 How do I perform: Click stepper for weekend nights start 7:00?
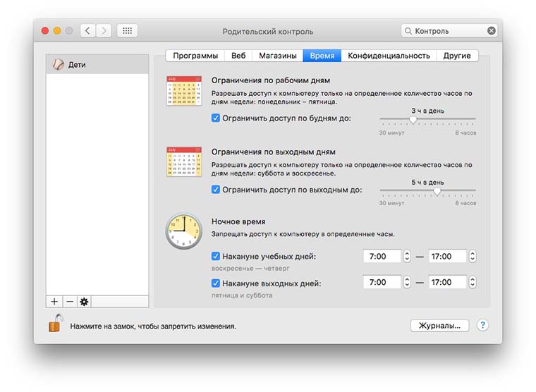pyautogui.click(x=407, y=282)
